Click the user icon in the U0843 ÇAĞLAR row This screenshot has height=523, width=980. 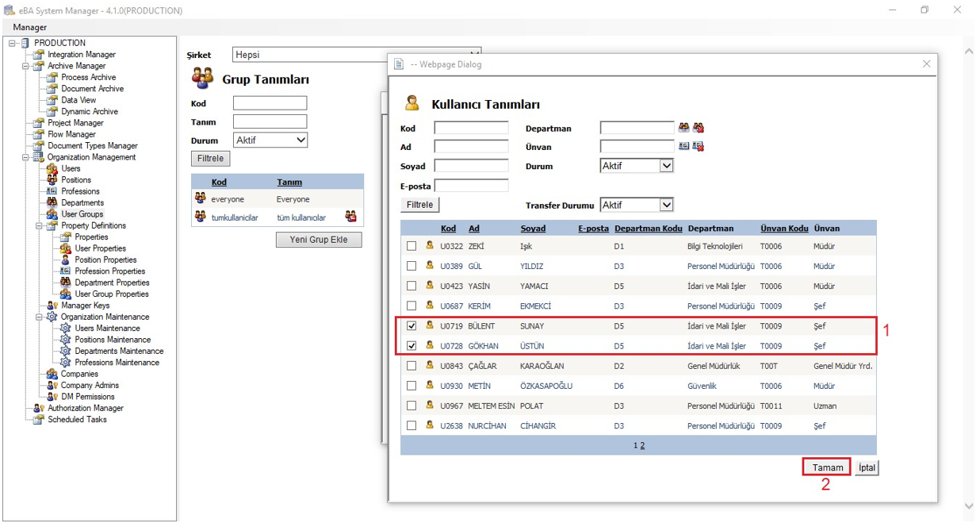pos(431,366)
